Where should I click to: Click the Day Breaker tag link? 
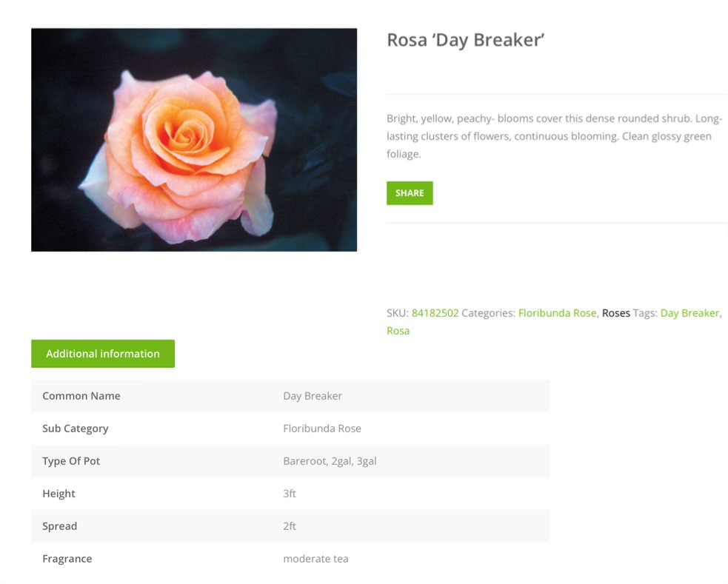[689, 313]
